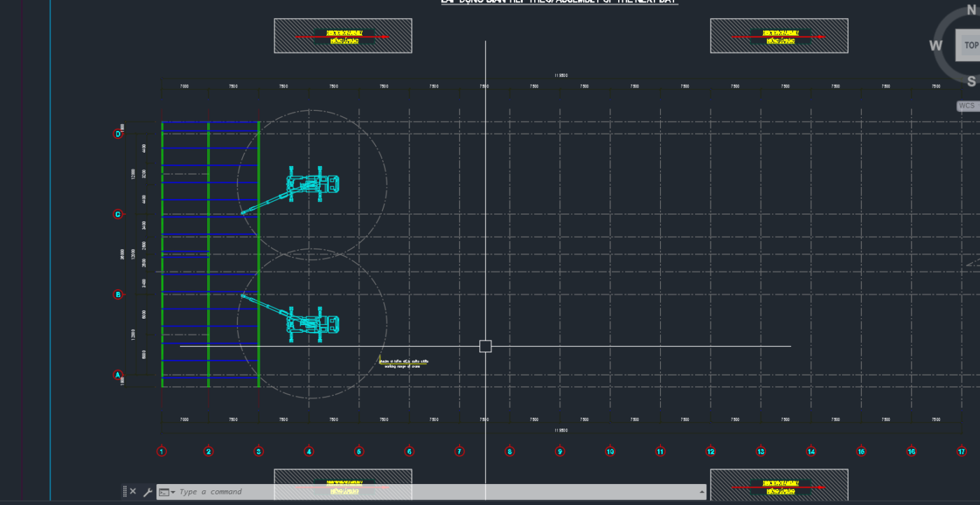Select grid bubble number 1
The image size is (980, 505).
[162, 452]
